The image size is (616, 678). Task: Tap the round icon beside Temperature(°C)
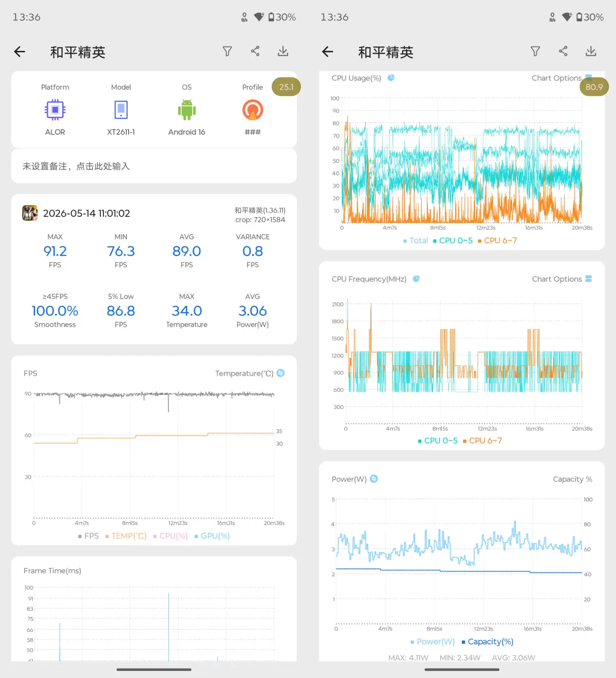click(281, 373)
